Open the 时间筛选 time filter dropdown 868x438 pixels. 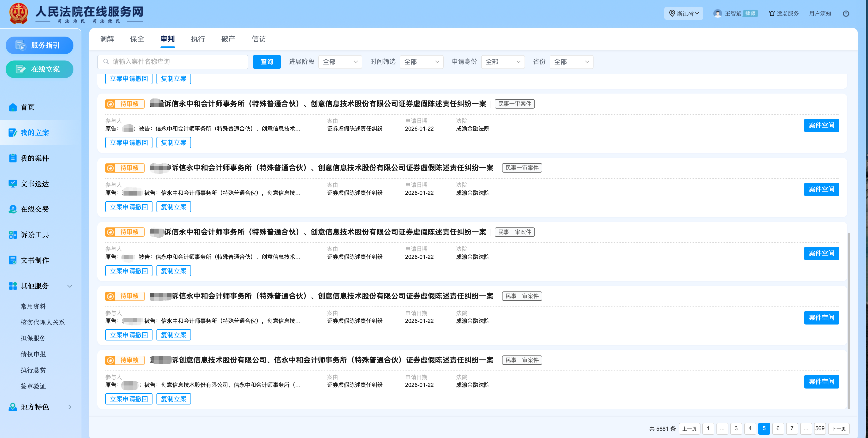click(x=421, y=62)
